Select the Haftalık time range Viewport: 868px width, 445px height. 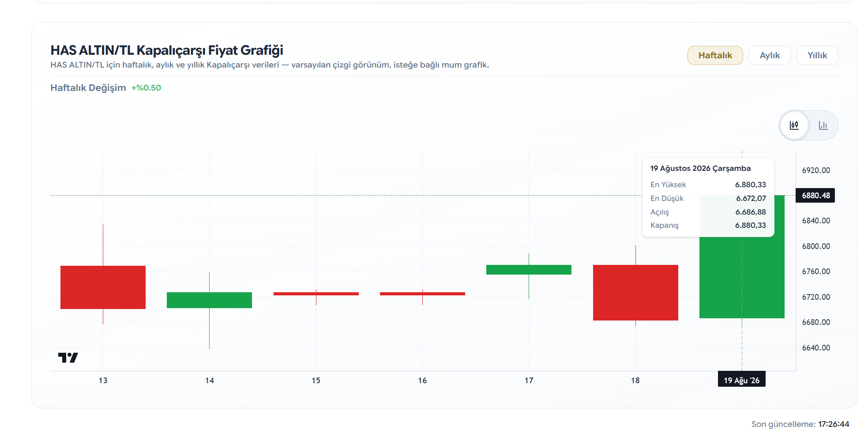(715, 55)
